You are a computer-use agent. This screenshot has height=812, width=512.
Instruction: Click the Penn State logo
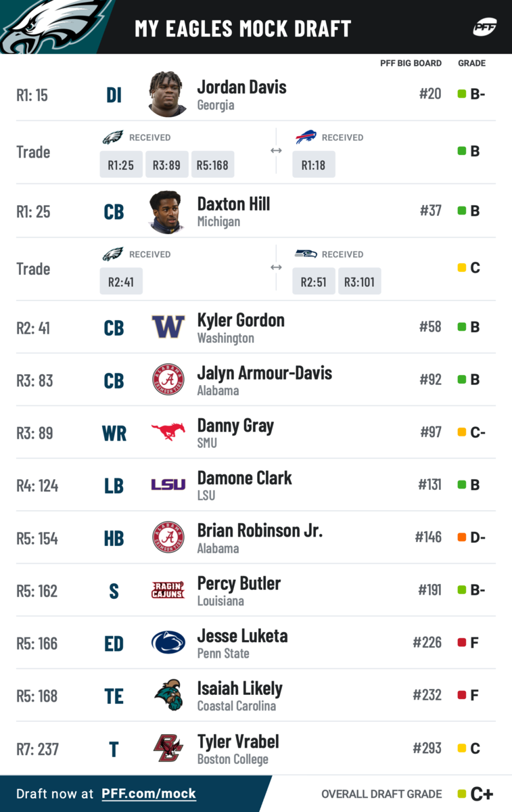pos(168,643)
